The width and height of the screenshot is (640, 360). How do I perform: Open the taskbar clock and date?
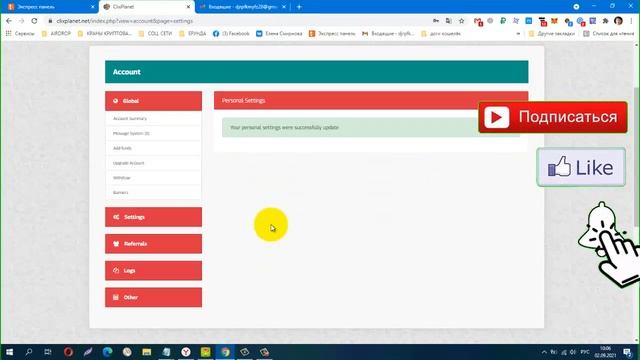pos(605,352)
